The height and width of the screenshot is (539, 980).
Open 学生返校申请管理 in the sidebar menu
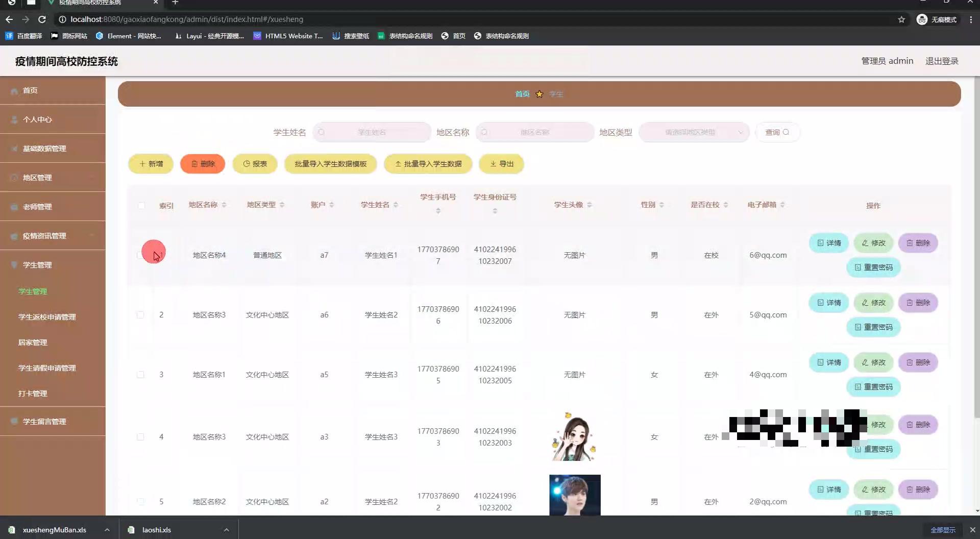(47, 316)
